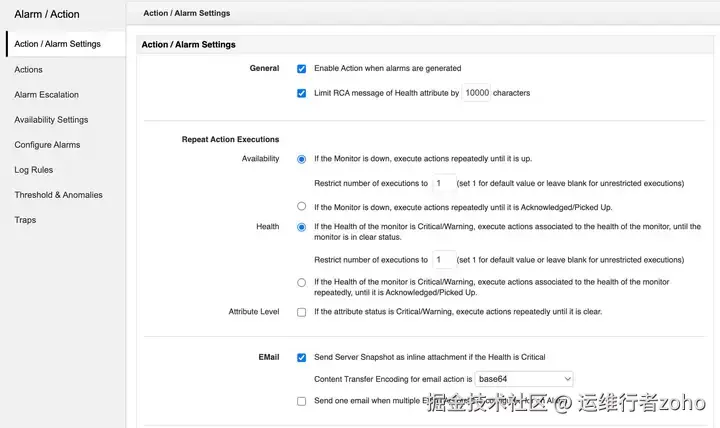Open Action / Alarm Settings in sidebar
Viewport: 720px width, 428px height.
(x=57, y=44)
